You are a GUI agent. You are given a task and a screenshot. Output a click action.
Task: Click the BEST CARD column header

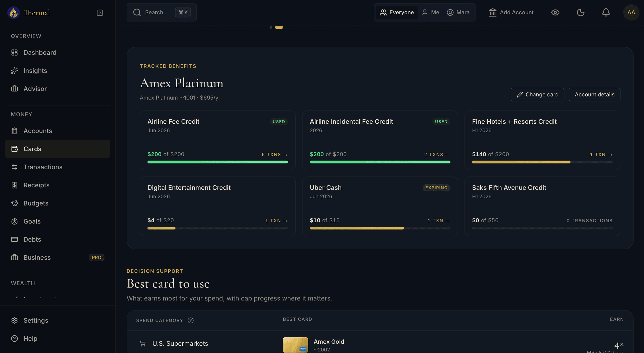pos(297,319)
